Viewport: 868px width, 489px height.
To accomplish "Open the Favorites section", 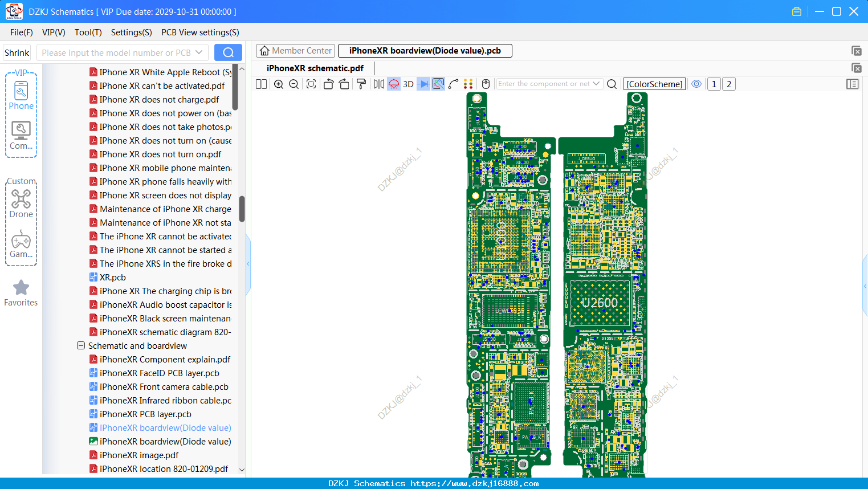I will coord(21,294).
